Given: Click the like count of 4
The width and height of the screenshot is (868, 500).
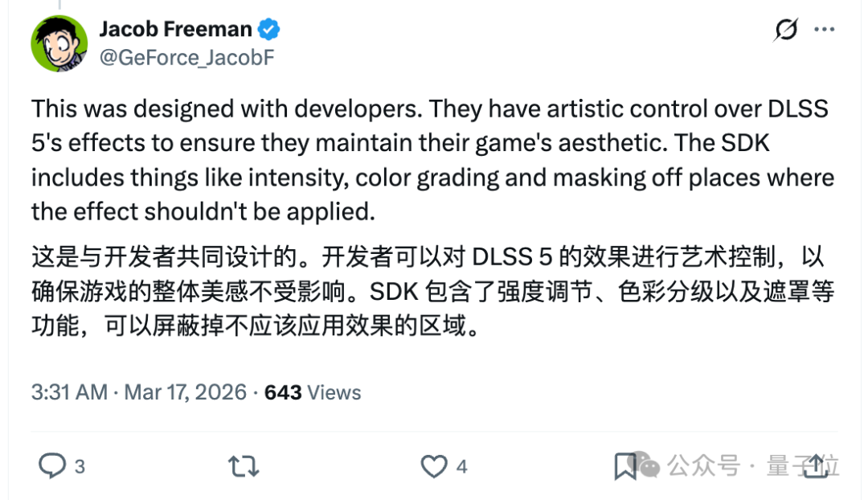Looking at the screenshot, I should pyautogui.click(x=461, y=466).
